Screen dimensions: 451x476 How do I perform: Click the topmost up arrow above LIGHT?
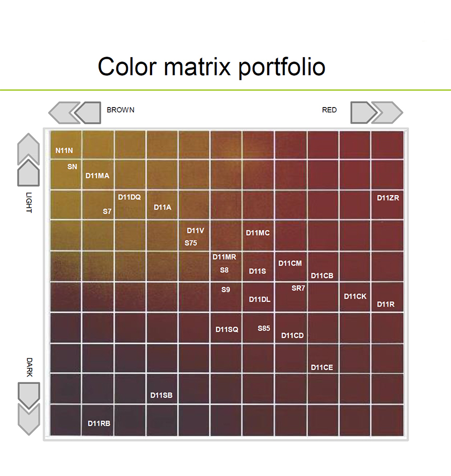[x=28, y=147]
